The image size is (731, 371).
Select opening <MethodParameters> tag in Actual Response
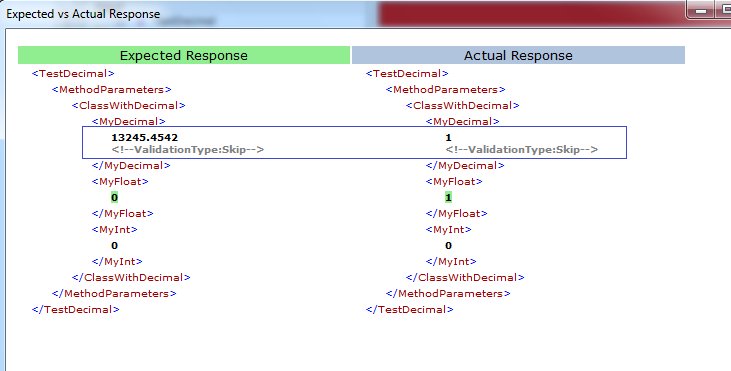click(446, 89)
